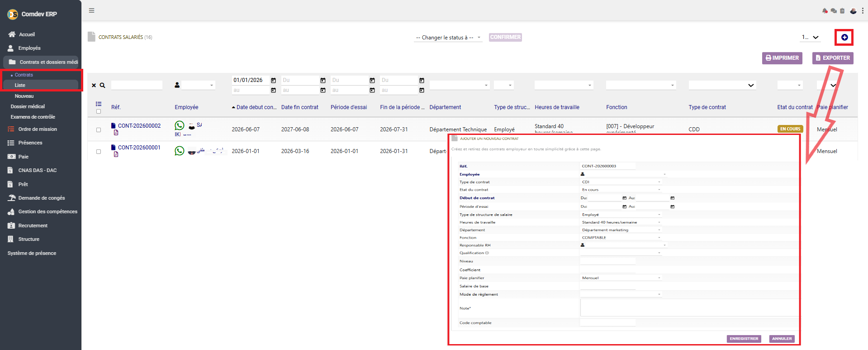Open calendar for Date debut 'from' filter

[273, 80]
